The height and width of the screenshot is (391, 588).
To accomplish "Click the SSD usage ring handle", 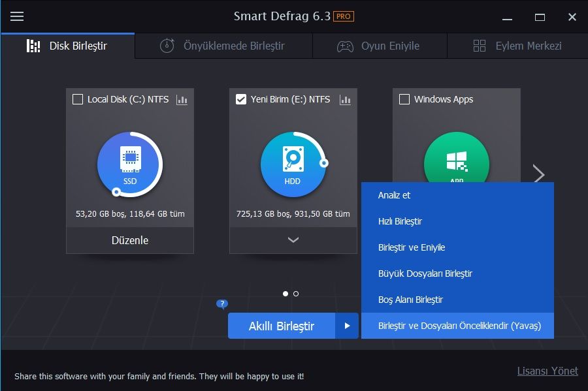I will pos(116,192).
